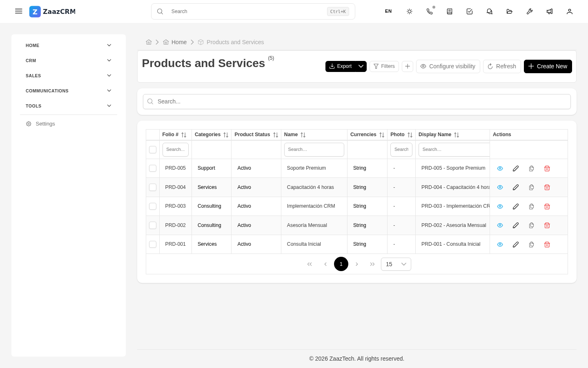Sort by Folio # column arrows
Image resolution: width=588 pixels, height=368 pixels.
point(184,135)
